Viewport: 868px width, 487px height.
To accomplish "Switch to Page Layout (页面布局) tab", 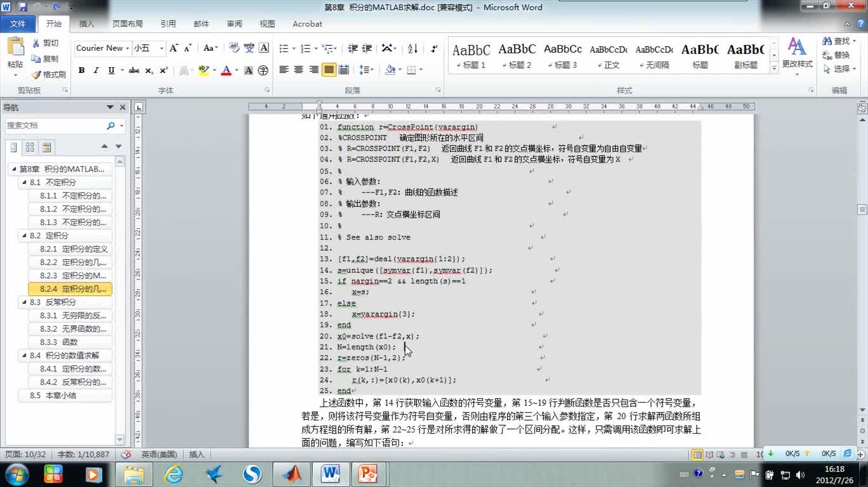I will 128,24.
